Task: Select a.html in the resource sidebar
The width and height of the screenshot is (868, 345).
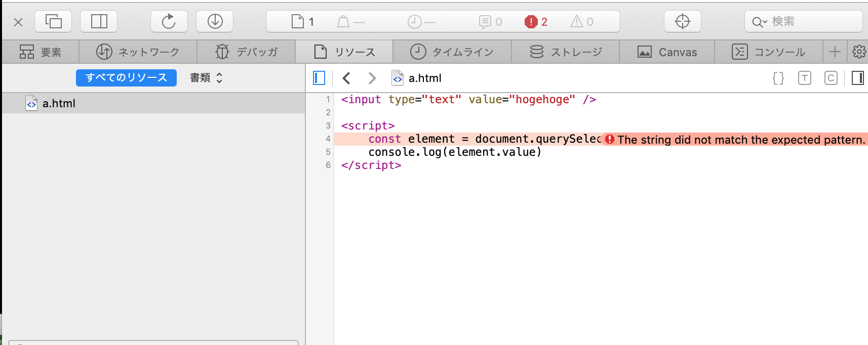Action: [153, 103]
